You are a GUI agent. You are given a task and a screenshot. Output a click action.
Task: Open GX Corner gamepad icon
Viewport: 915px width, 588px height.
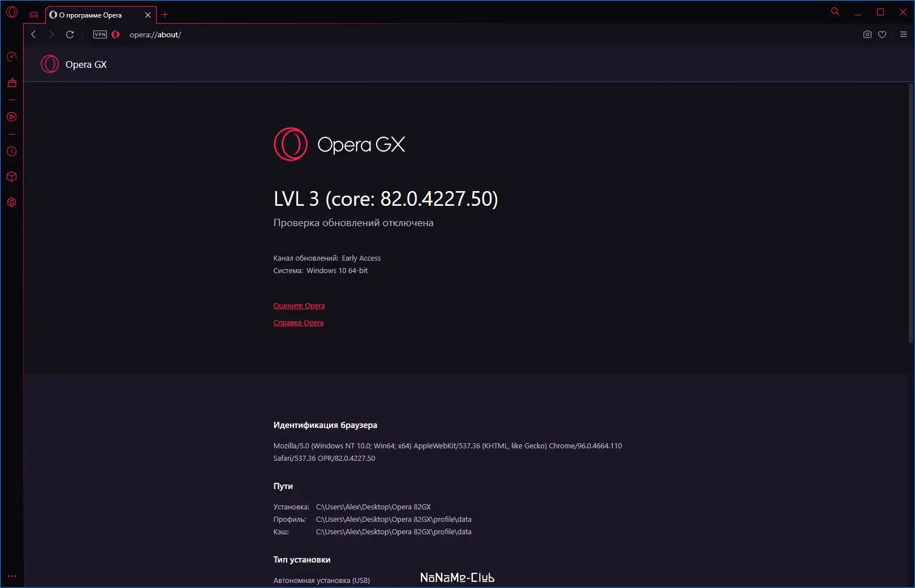point(34,15)
